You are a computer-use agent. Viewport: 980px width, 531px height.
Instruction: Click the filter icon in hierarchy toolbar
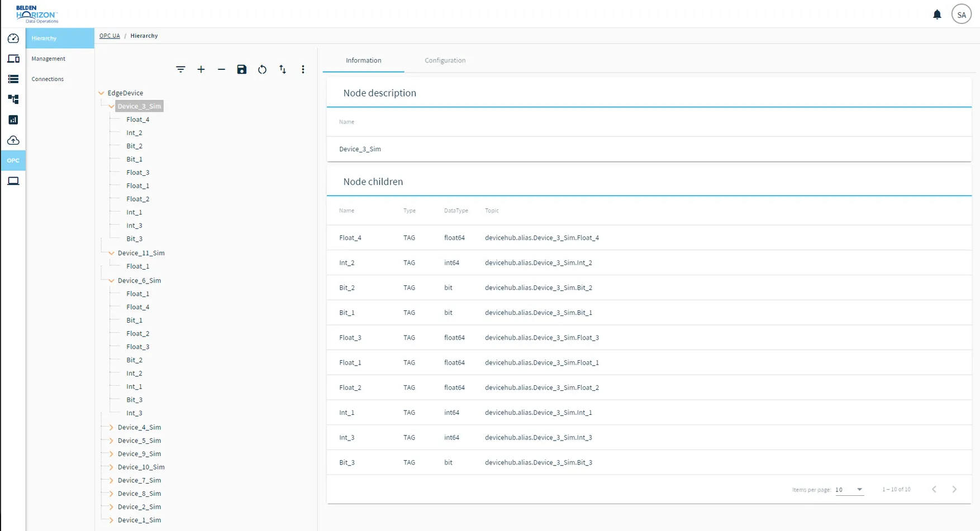tap(180, 69)
